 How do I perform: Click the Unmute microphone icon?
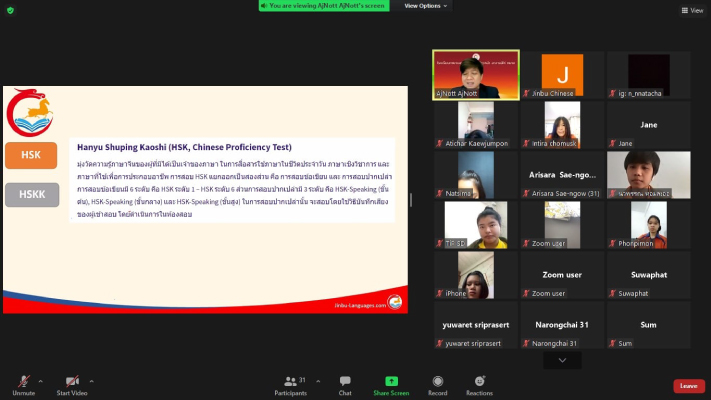click(x=21, y=381)
